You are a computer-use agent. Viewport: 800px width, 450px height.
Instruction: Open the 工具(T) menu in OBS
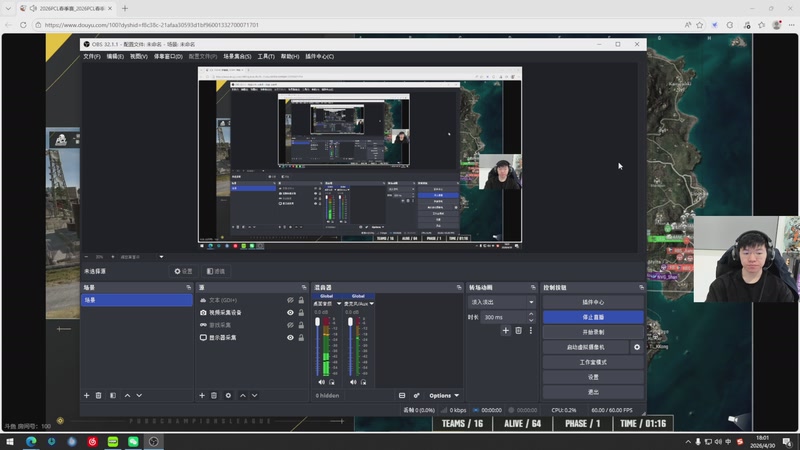click(x=266, y=56)
